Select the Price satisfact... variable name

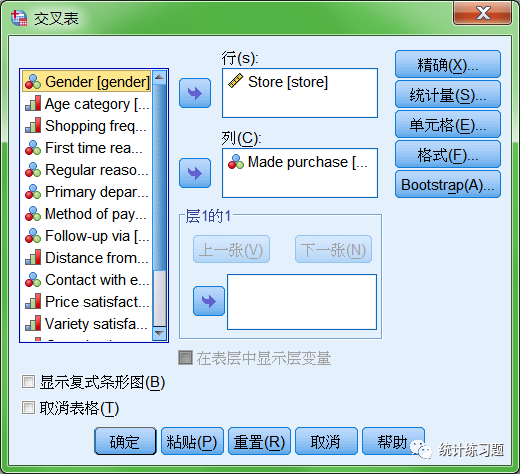pyautogui.click(x=97, y=302)
